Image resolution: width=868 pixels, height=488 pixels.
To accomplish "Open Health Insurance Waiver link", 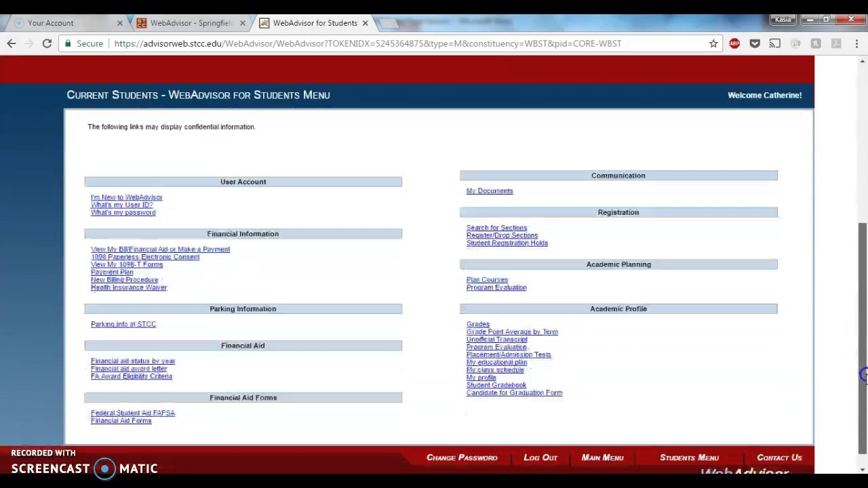I will coord(129,287).
